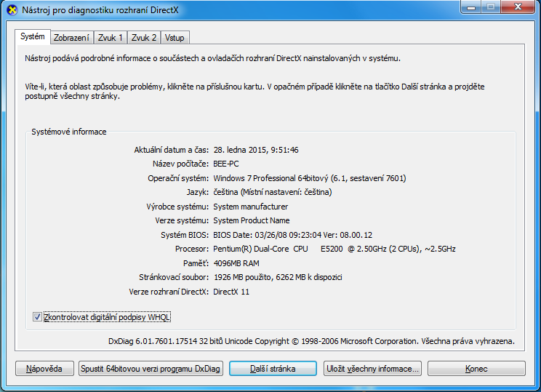
Task: Minimize the DirectX diagnostic window
Action: point(471,7)
